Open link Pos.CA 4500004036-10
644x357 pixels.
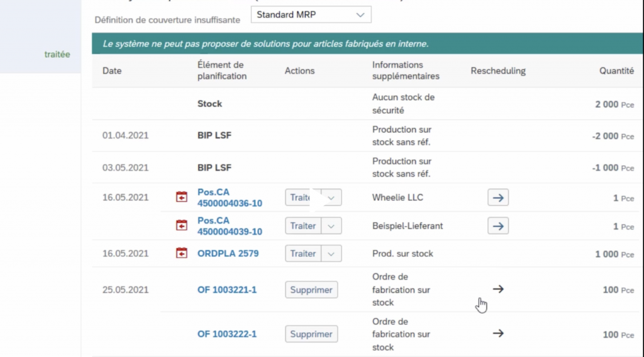tap(230, 198)
